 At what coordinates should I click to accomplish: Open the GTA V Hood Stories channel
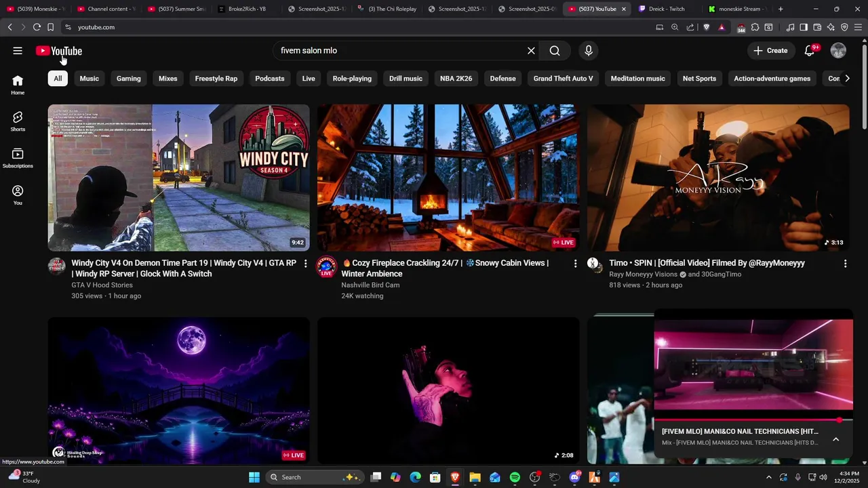[102, 285]
